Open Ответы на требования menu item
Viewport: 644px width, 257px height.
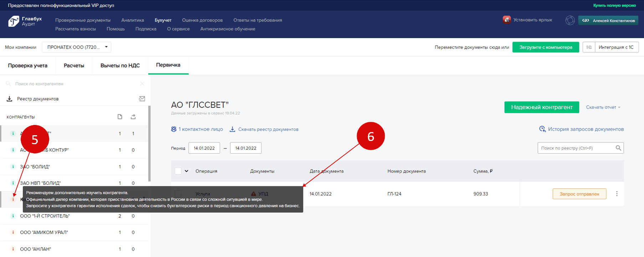[x=258, y=20]
